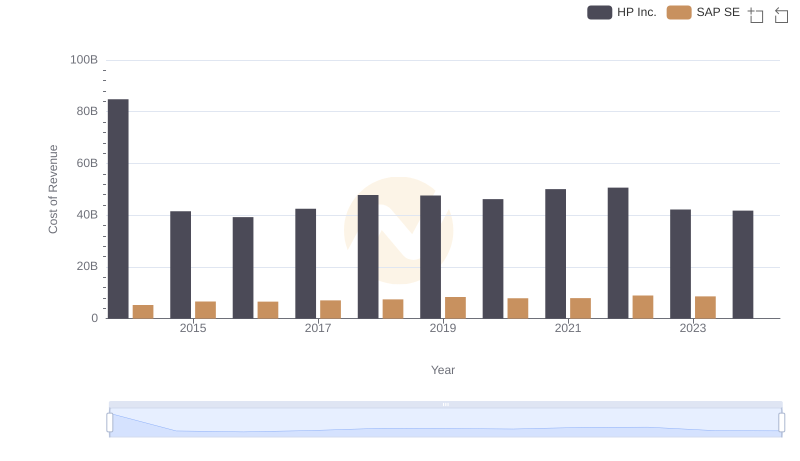Image resolution: width=800 pixels, height=461 pixels.
Task: Select the SAP SE bar above 2021
Action: [581, 308]
